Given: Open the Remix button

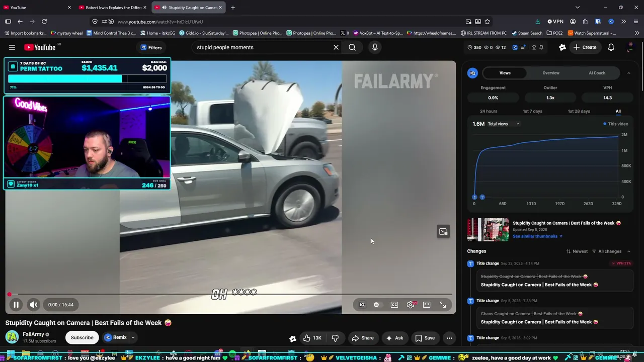Looking at the screenshot, I should coord(116,337).
